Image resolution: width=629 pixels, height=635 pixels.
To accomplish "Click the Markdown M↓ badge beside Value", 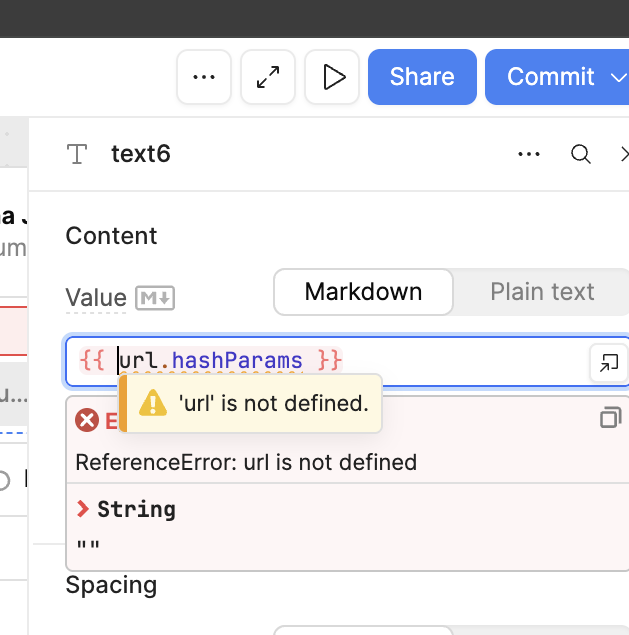I will 155,298.
